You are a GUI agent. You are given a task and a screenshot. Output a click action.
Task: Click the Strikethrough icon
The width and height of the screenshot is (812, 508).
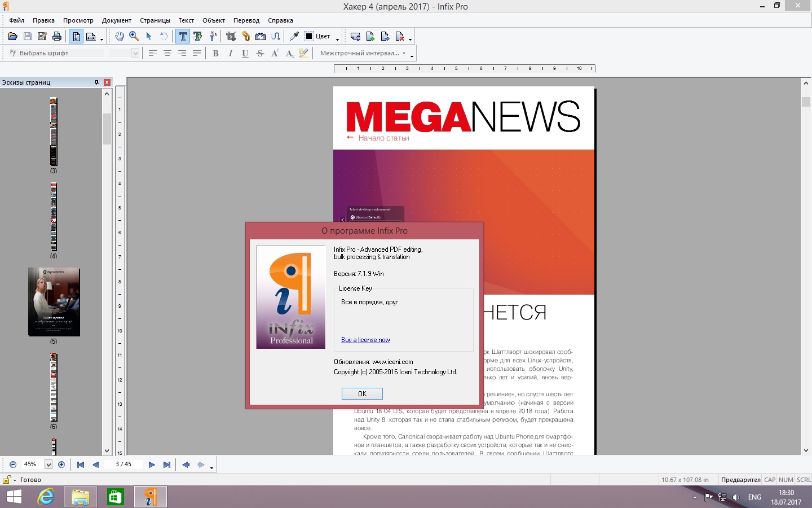click(260, 53)
